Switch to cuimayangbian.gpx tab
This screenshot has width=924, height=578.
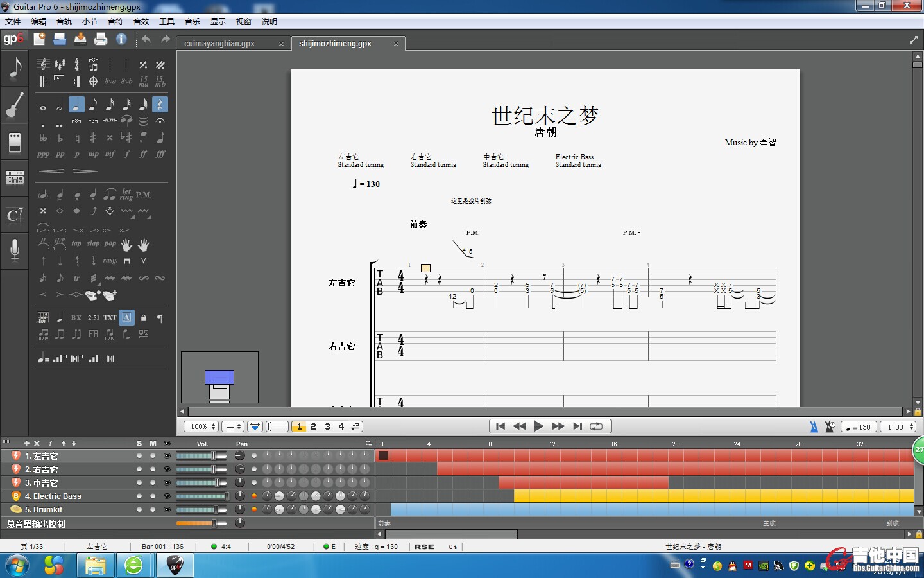[219, 44]
